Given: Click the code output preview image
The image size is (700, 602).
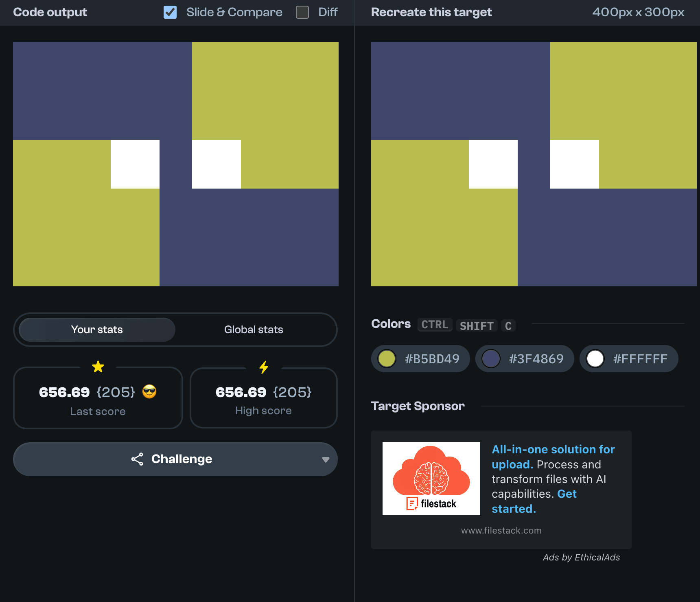Looking at the screenshot, I should [176, 164].
